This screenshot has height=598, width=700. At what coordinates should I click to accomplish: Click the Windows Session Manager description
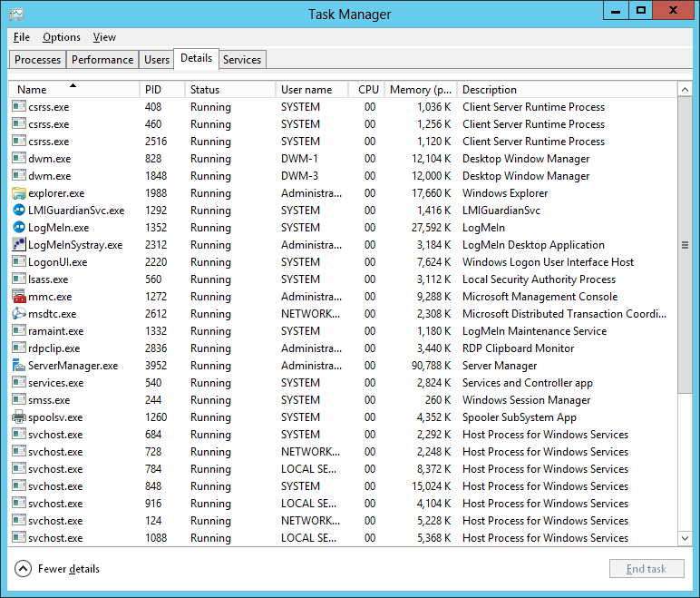[x=526, y=400]
